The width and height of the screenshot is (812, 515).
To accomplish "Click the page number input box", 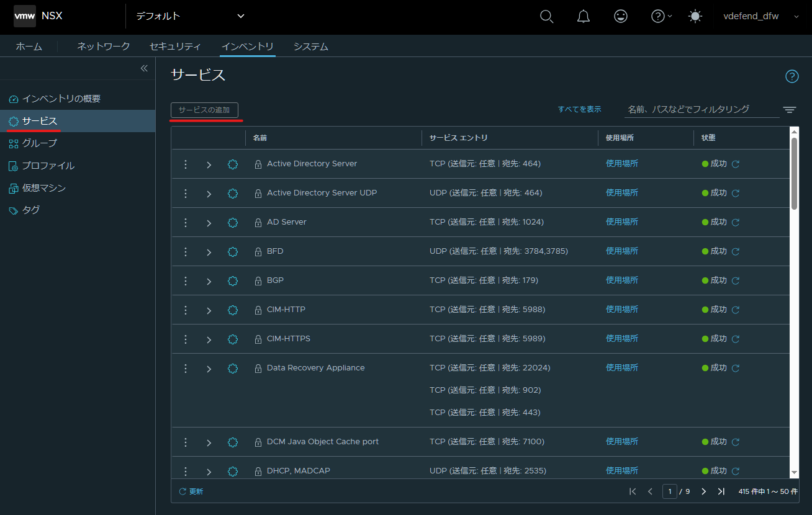I will [x=670, y=491].
